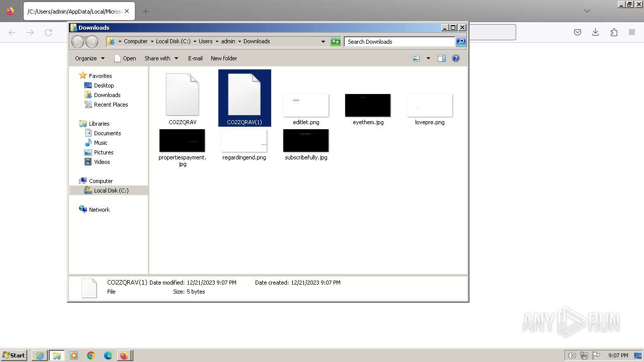Click the Open toolbar button
This screenshot has height=362, width=644.
coord(125,58)
